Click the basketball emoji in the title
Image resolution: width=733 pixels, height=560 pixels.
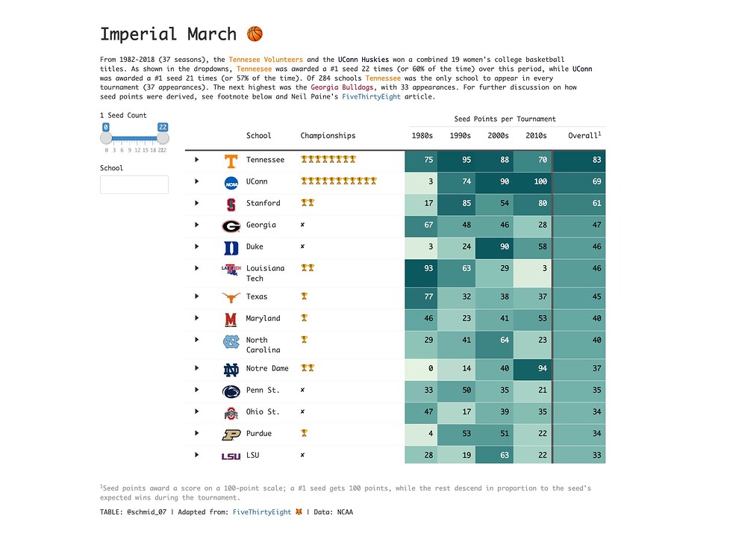(253, 33)
